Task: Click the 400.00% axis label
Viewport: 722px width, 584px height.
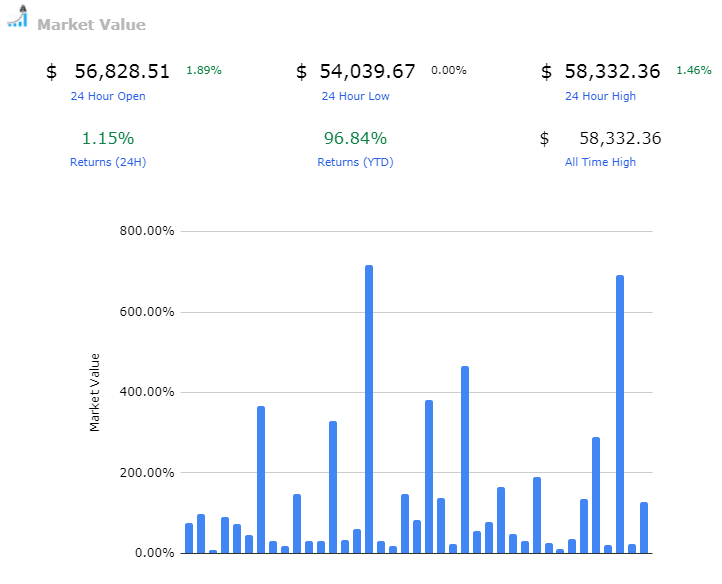Action: [x=147, y=392]
